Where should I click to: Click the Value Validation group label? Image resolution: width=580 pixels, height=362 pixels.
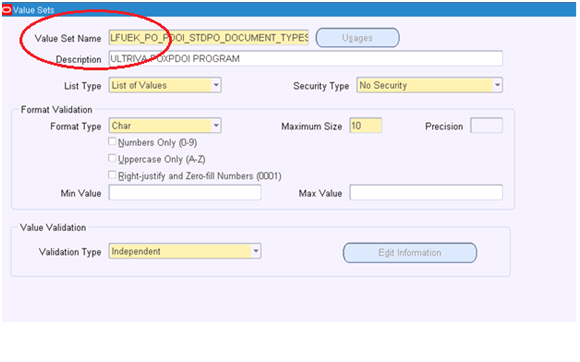pyautogui.click(x=53, y=228)
